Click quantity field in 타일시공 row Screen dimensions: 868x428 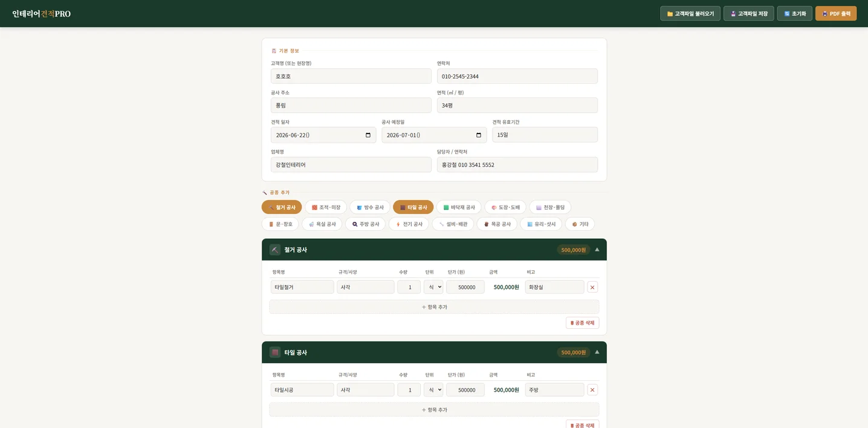point(409,390)
